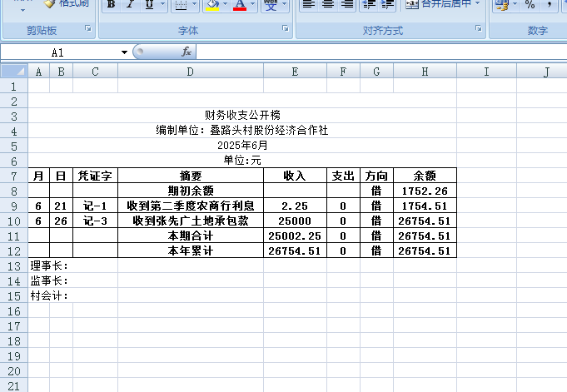Click the Fill Color paint bucket
This screenshot has height=392, width=567.
[x=211, y=5]
